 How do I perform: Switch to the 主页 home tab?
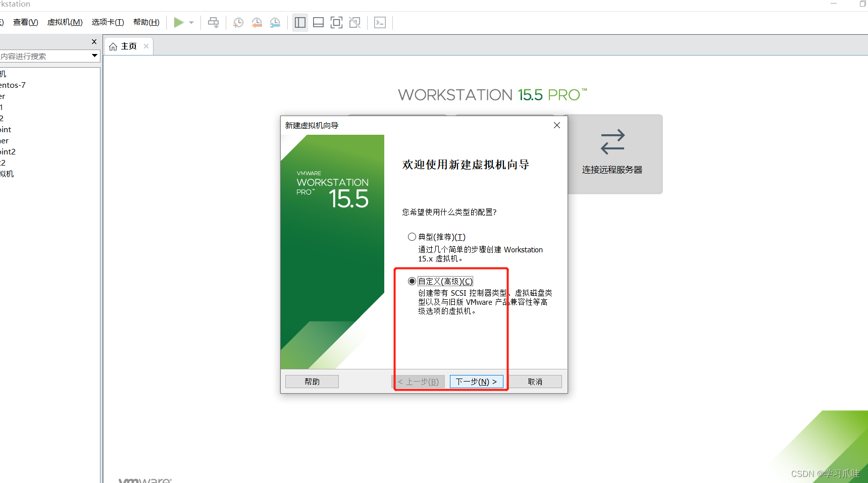click(128, 46)
